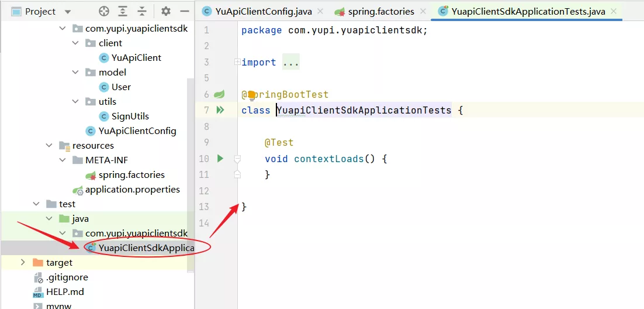
Task: Click the client package folder icon
Action: point(91,43)
